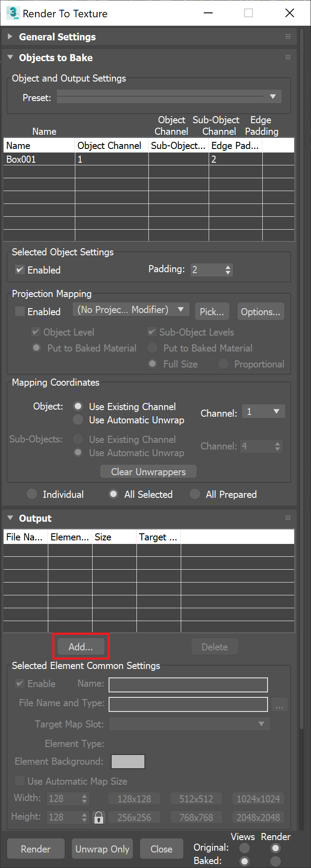Select the Individual radio button
311x868 pixels.
tap(31, 494)
